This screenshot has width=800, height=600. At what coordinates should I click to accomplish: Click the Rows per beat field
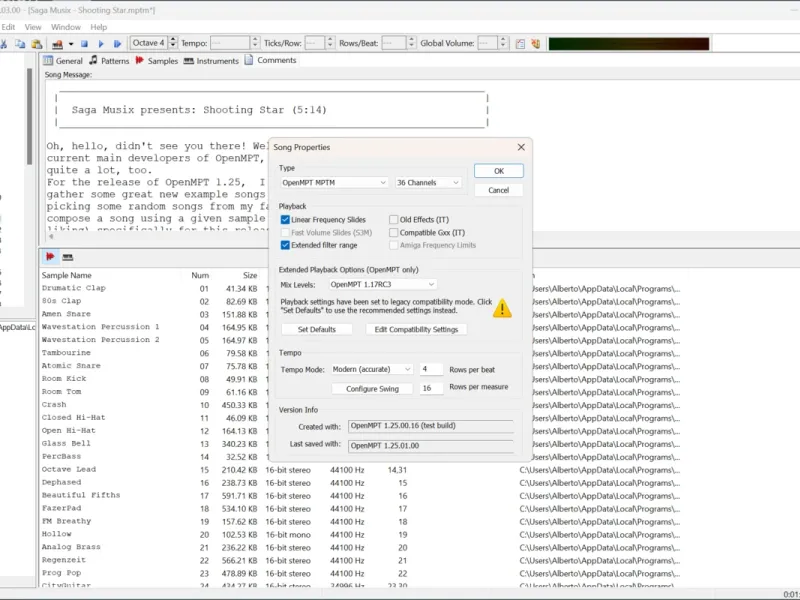(431, 369)
